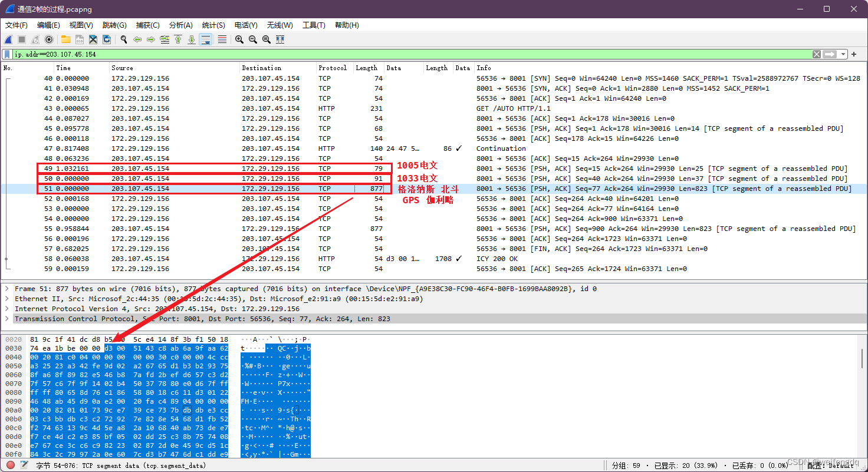The width and height of the screenshot is (868, 472).
Task: Open the 统计(S) menu
Action: (213, 25)
